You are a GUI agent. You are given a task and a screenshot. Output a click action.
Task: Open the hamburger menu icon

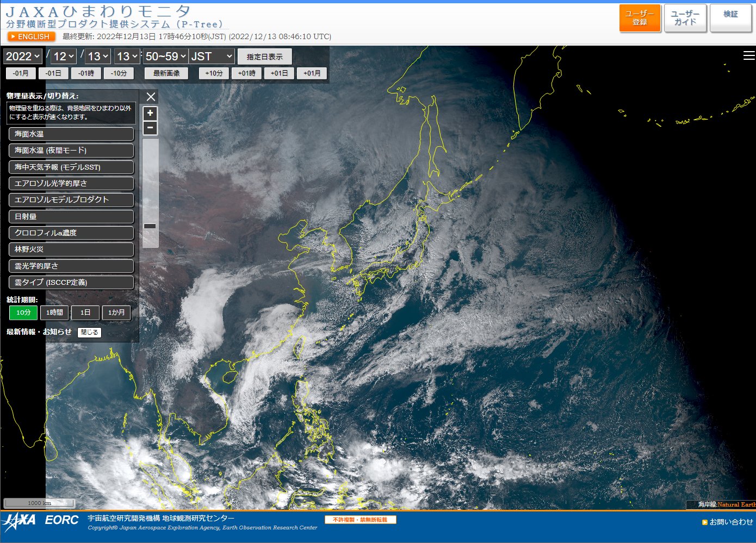749,55
